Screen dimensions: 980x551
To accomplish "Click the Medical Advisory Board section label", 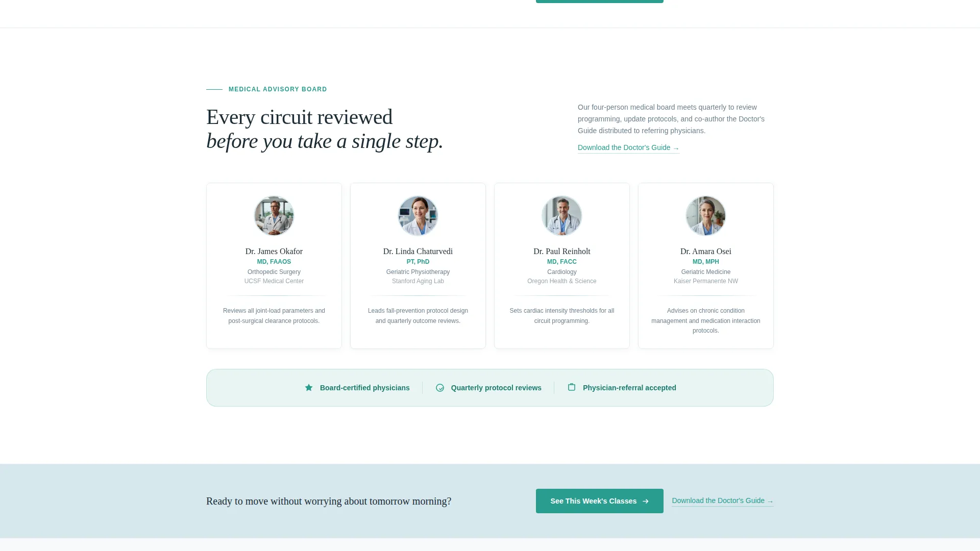I will click(278, 89).
